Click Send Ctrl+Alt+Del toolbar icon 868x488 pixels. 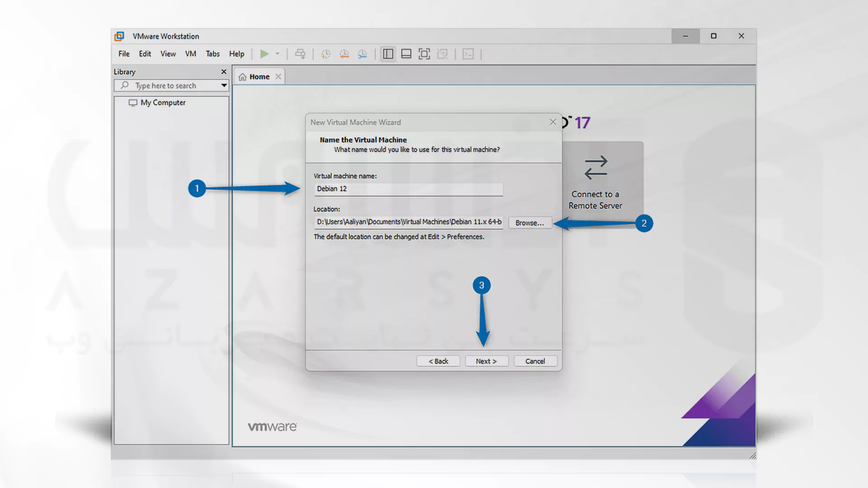point(300,54)
